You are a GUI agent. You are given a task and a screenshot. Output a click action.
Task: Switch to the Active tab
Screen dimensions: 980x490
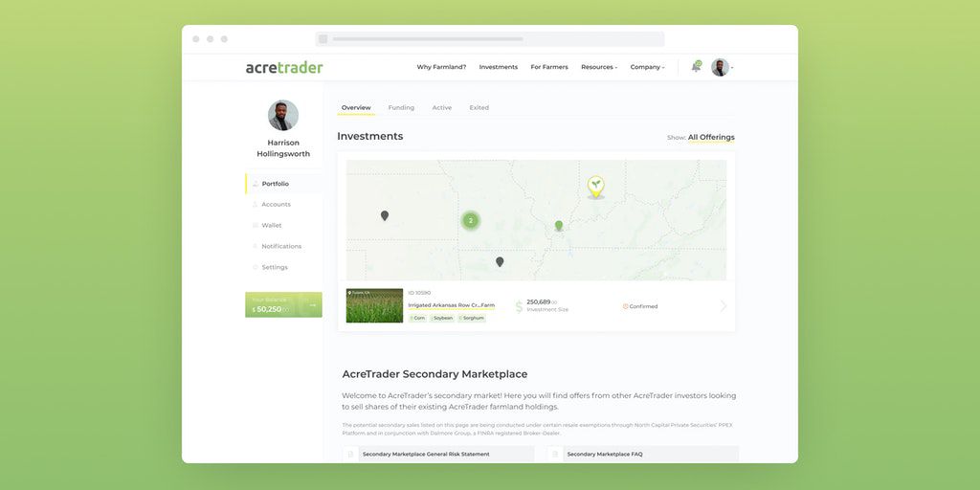click(x=442, y=107)
